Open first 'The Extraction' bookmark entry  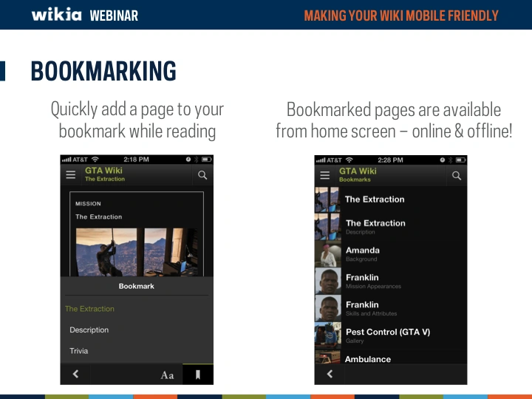coord(375,199)
